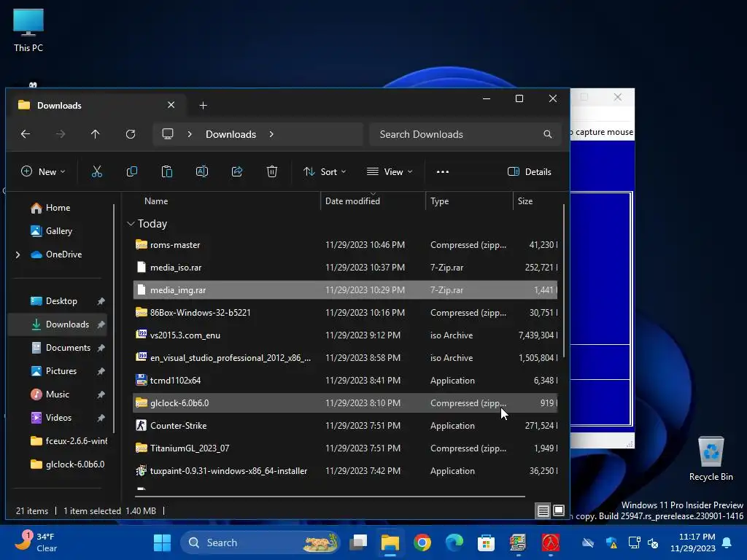Click Downloads in address breadcrumb

pyautogui.click(x=231, y=134)
